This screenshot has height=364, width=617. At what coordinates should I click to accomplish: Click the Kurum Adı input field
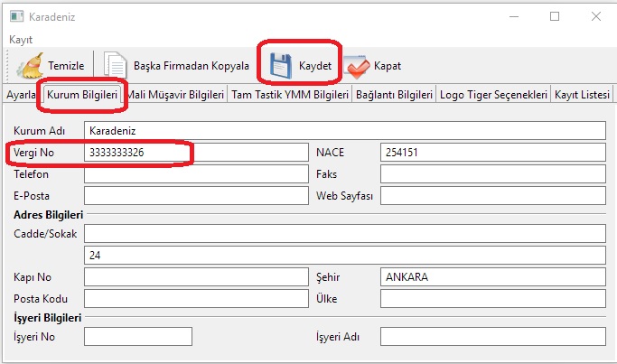tap(343, 131)
